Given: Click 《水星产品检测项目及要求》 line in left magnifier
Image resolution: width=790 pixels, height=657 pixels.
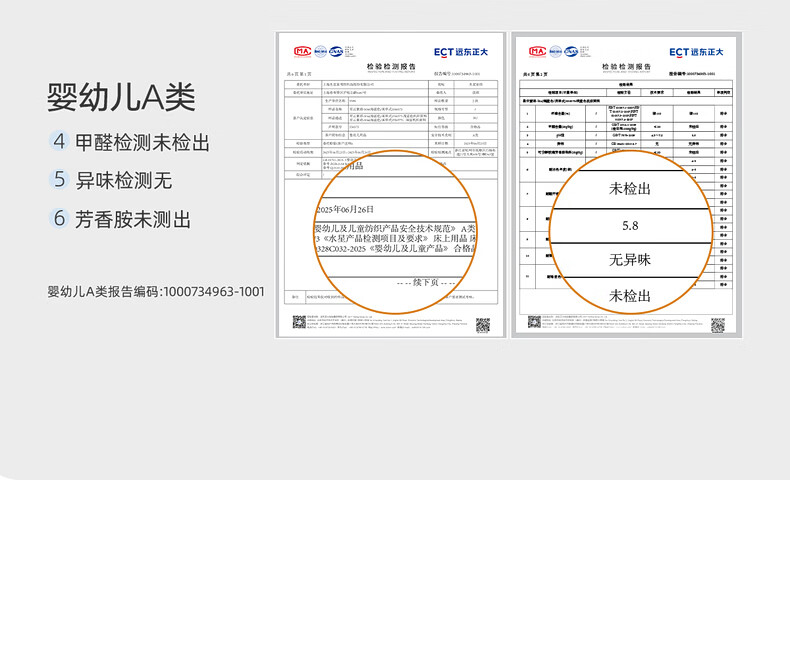Looking at the screenshot, I should point(396,238).
